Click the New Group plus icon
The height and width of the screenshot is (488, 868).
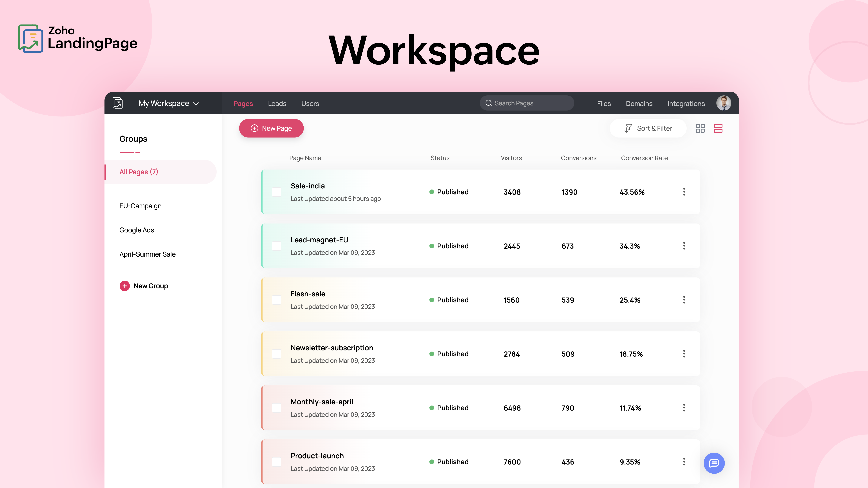pyautogui.click(x=125, y=286)
